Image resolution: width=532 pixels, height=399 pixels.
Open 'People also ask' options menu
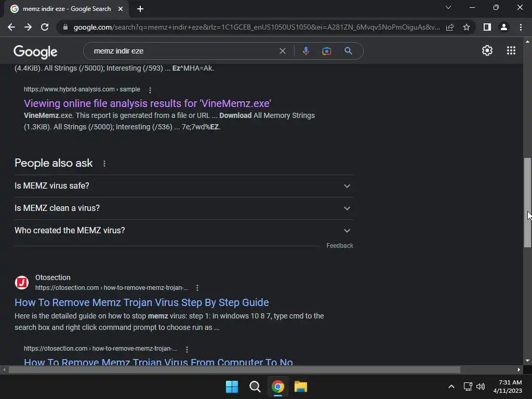pyautogui.click(x=104, y=164)
